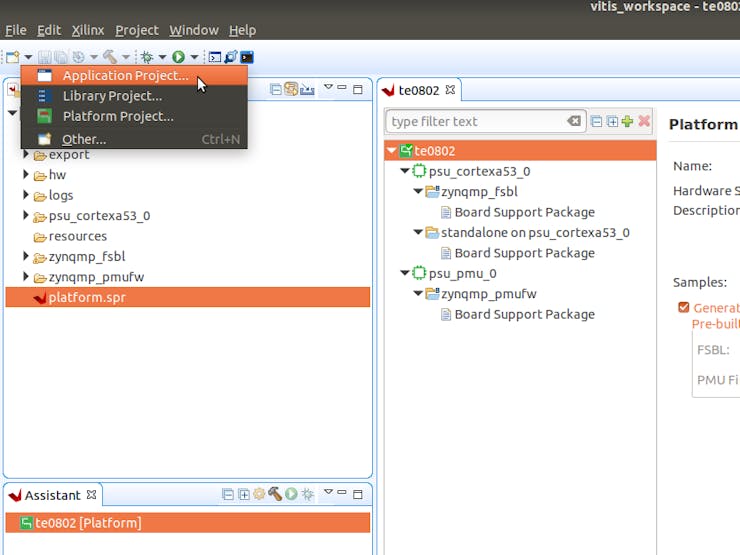Toggle Link with Editor icon in Explorer
Viewport: 740px width, 555px height.
pyautogui.click(x=291, y=89)
